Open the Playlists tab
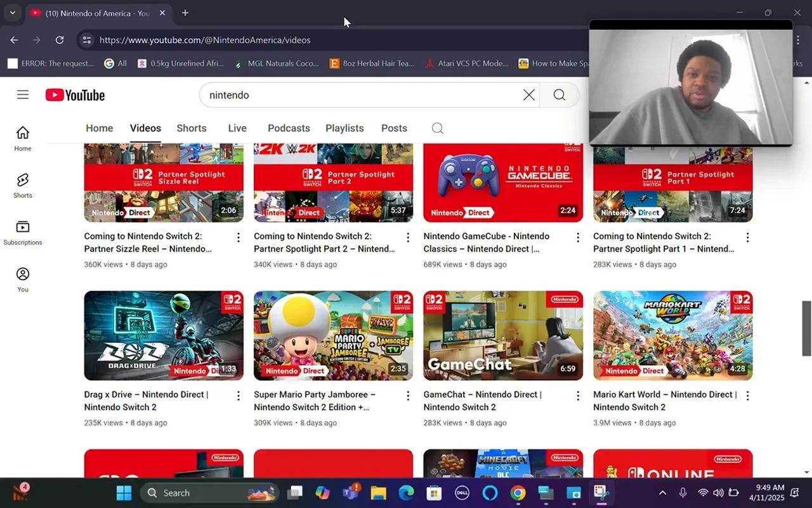 pyautogui.click(x=344, y=128)
